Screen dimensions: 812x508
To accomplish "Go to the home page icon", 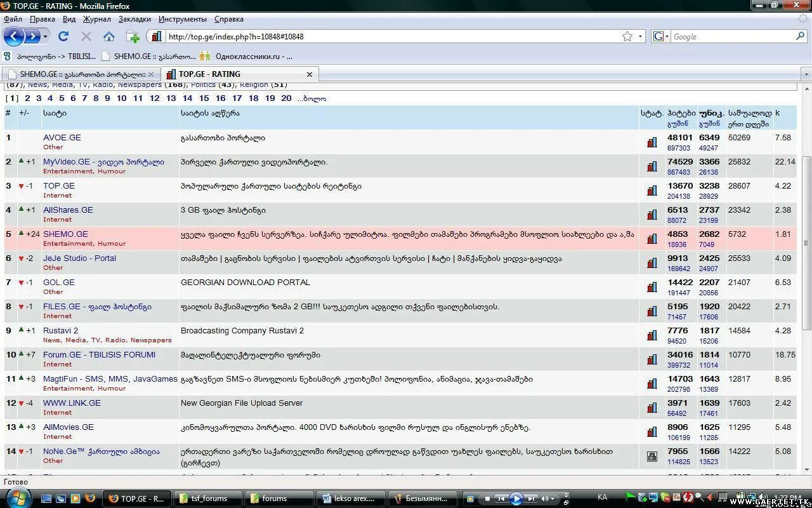I will (x=109, y=36).
